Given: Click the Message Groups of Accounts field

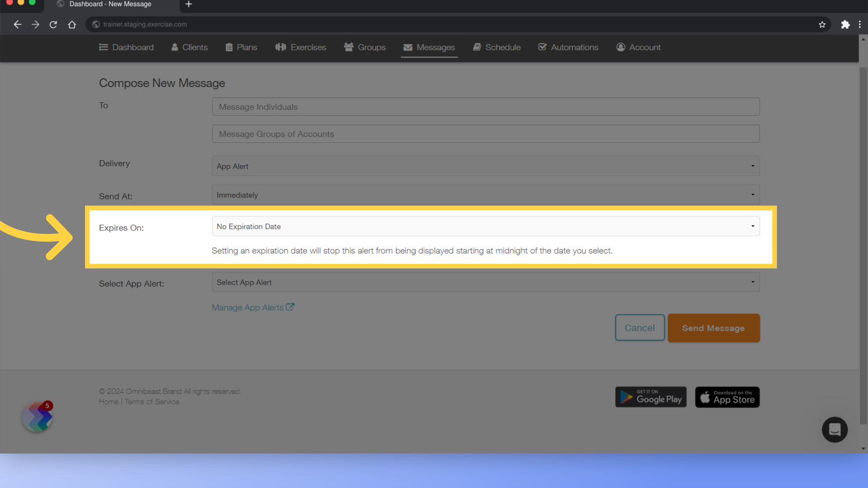Looking at the screenshot, I should click(486, 134).
